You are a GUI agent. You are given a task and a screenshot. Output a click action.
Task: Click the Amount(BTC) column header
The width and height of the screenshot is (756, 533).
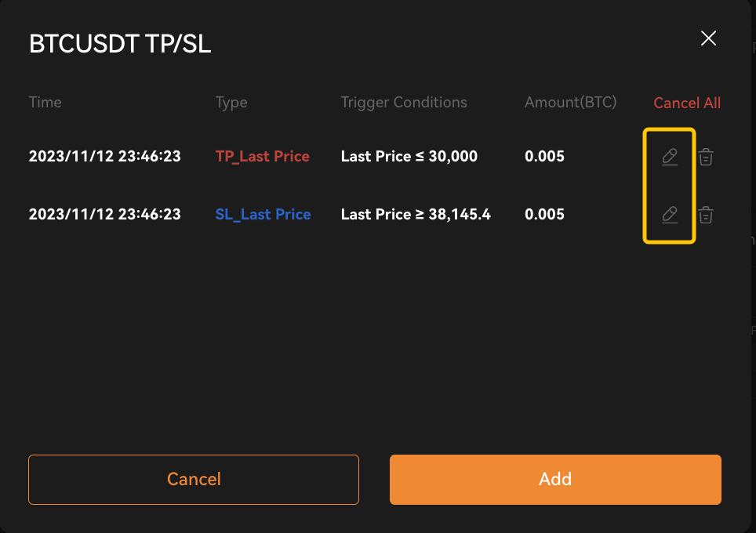coord(570,102)
